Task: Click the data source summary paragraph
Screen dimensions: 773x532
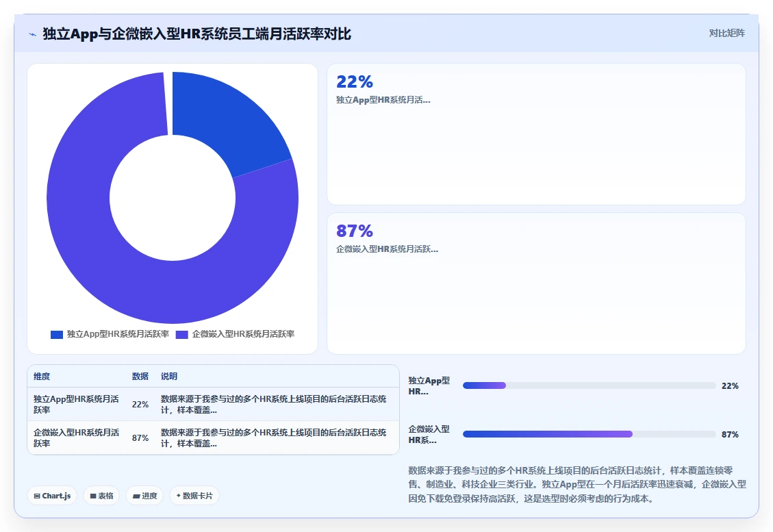Action: (x=576, y=484)
